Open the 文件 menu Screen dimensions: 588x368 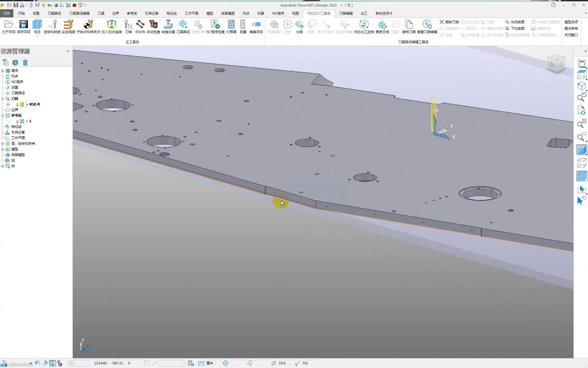click(x=6, y=13)
